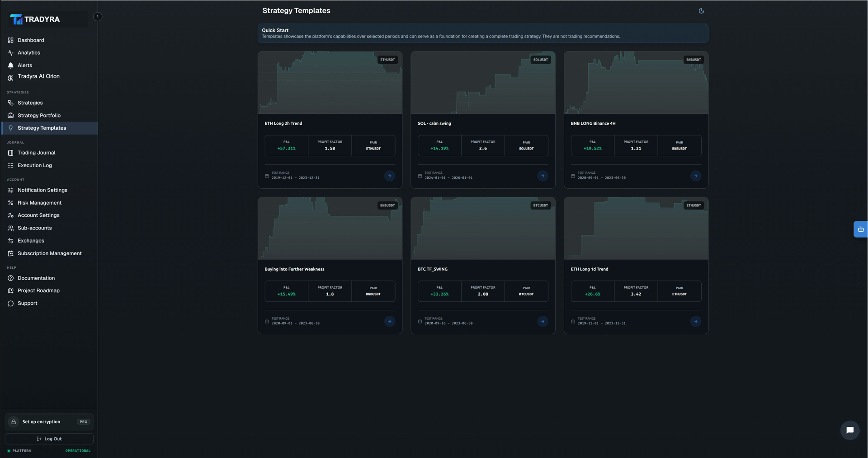This screenshot has height=458, width=868.
Task: Collapse the sidebar with the chevron button
Action: 97,17
